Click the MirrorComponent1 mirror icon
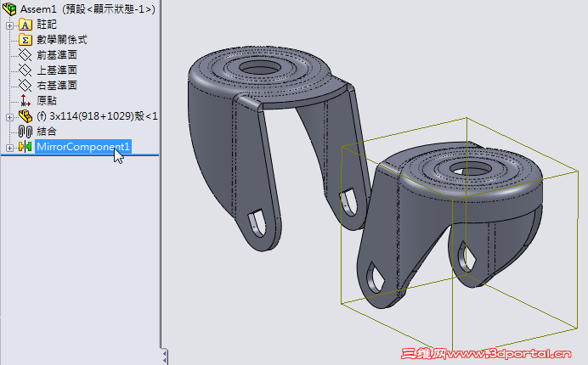The height and width of the screenshot is (365, 588). click(25, 147)
